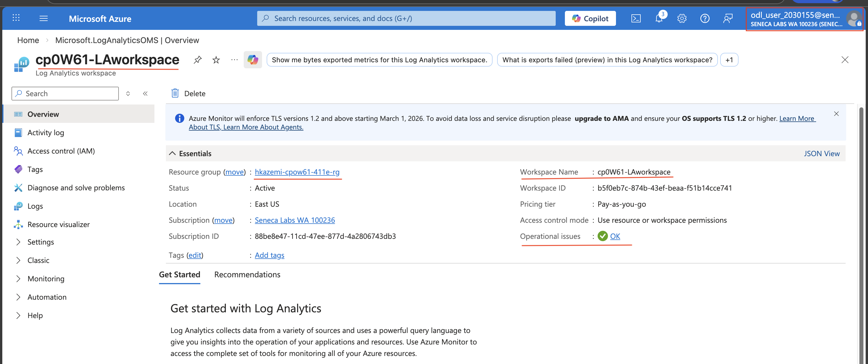Viewport: 868px width, 364px height.
Task: Ask Copilot about exports failed (preview)
Action: [607, 60]
